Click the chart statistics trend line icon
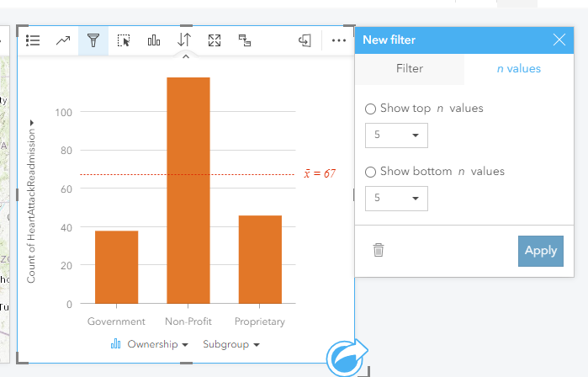 point(64,40)
